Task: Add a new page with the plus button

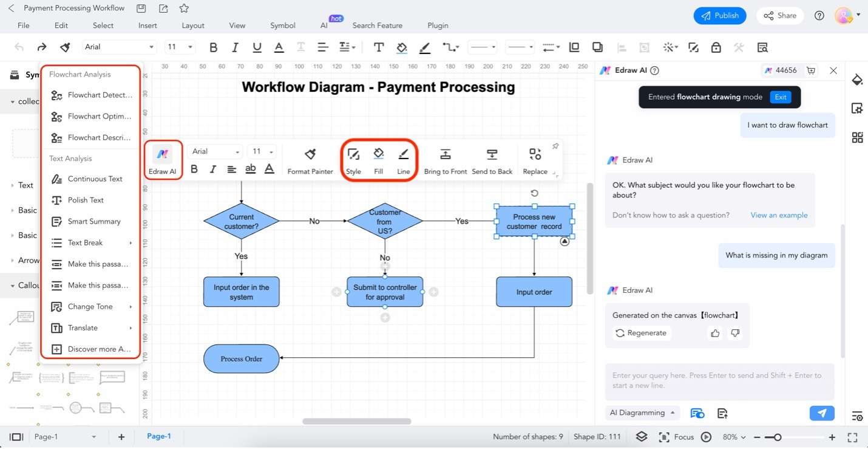Action: (x=121, y=437)
